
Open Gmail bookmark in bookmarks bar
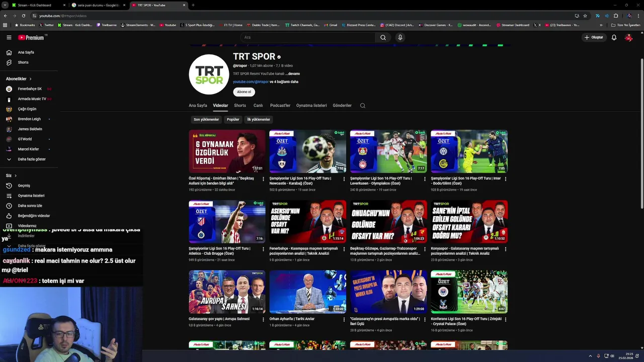[331, 25]
